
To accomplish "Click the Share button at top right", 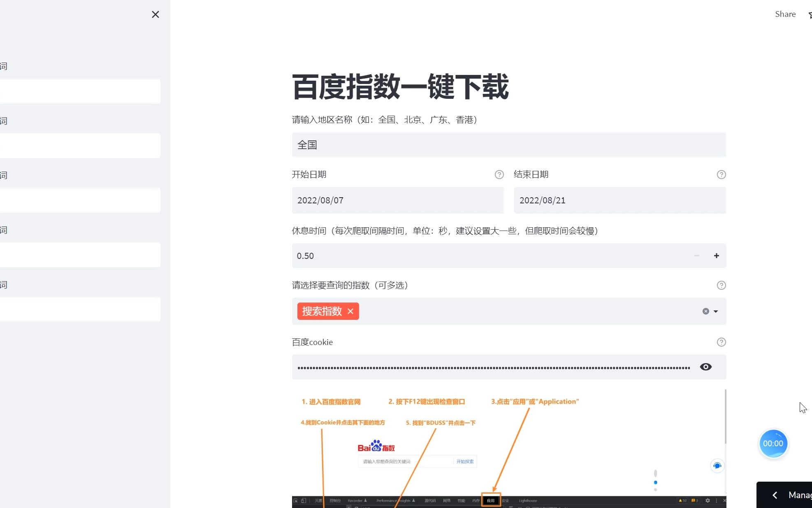I will 785,14.
